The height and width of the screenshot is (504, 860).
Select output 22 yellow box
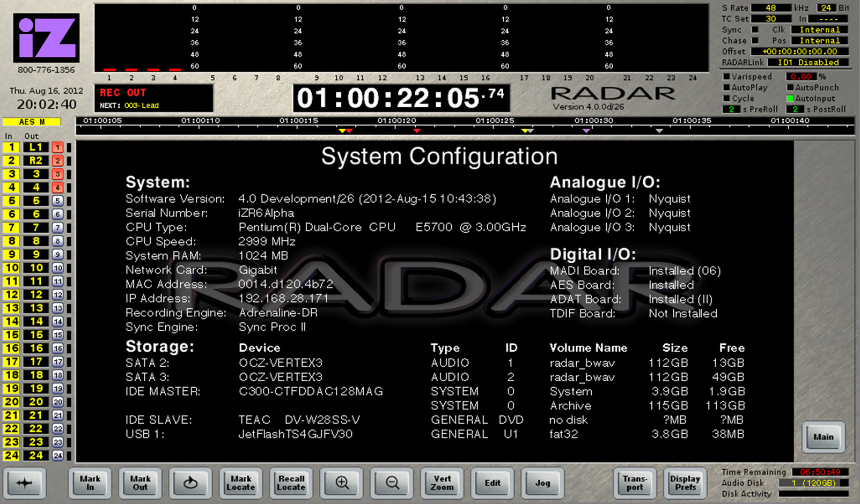(x=36, y=428)
